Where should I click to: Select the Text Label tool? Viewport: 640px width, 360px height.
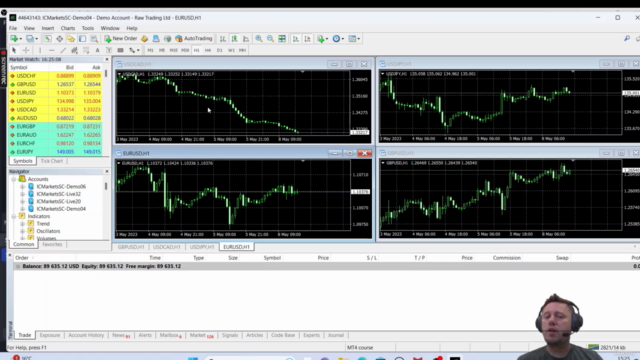coord(109,50)
